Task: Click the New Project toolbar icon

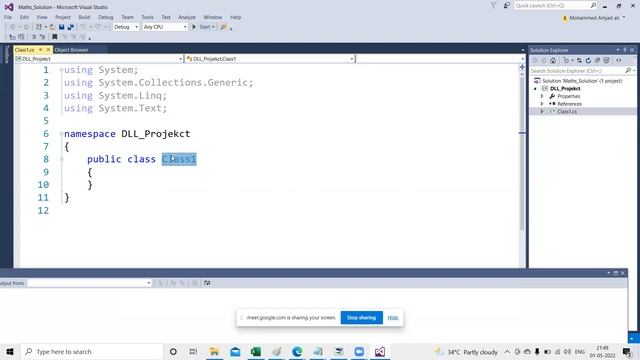Action: click(x=39, y=27)
